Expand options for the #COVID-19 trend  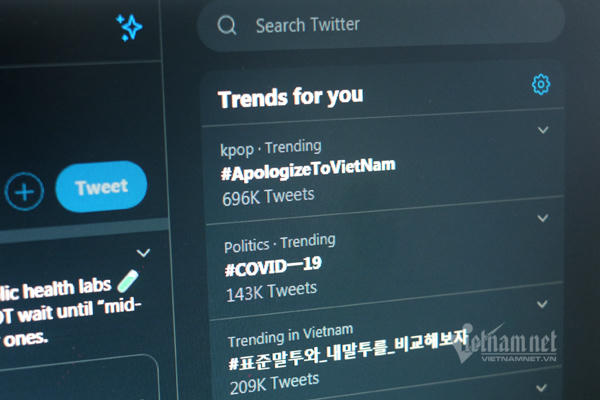pos(543,218)
